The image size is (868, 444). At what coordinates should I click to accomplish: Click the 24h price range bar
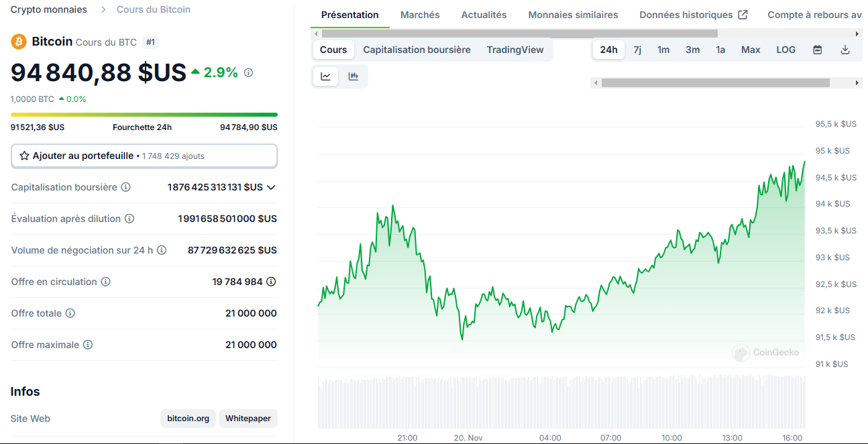tap(144, 115)
